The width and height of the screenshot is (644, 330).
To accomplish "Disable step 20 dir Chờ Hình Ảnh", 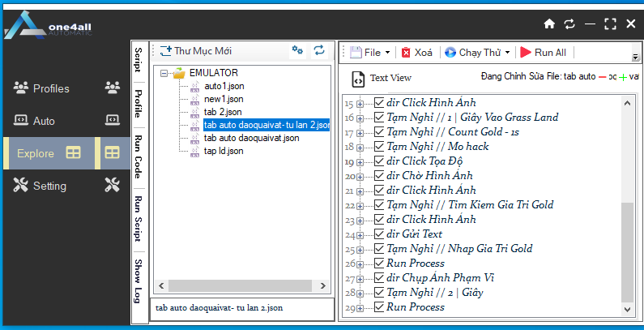I will tap(379, 175).
